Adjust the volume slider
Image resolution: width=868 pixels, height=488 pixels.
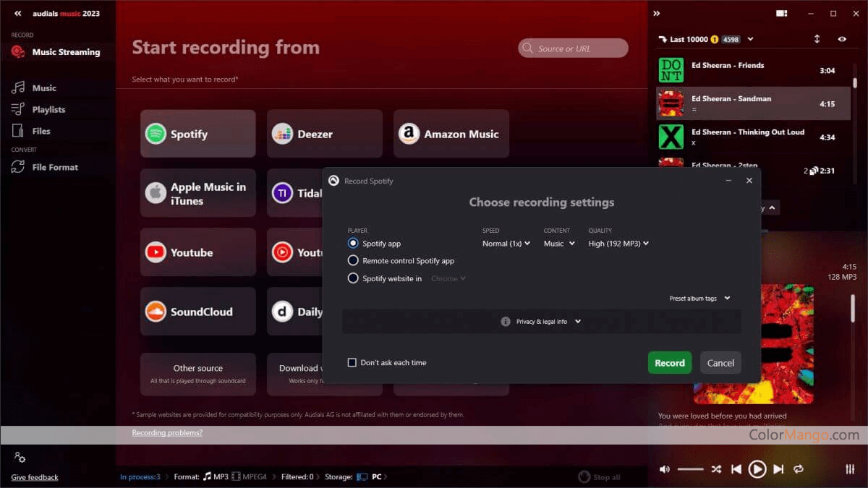[x=690, y=469]
